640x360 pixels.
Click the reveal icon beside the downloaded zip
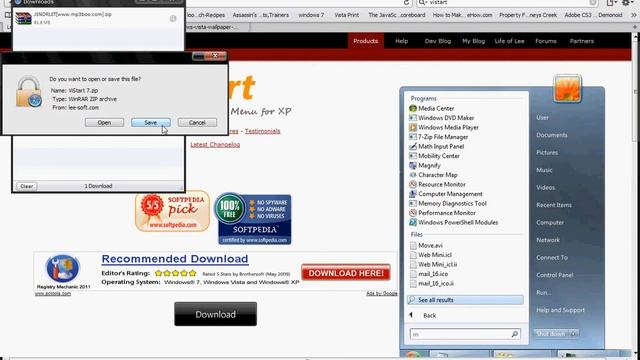[173, 18]
